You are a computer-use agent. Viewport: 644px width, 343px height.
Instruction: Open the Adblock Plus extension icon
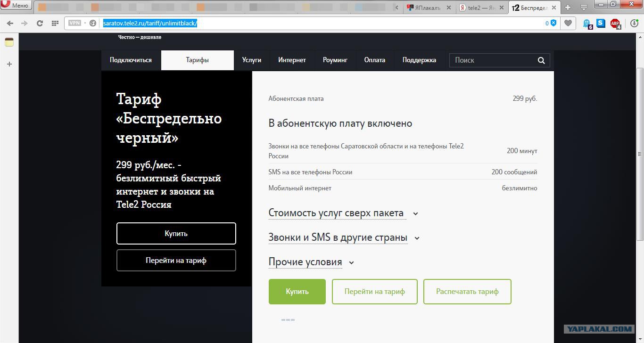pyautogui.click(x=615, y=24)
